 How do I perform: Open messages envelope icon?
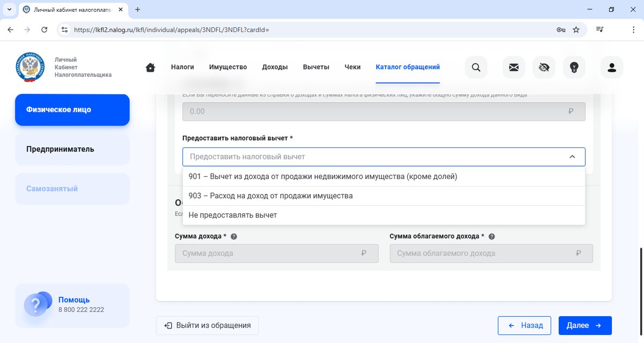coord(514,68)
